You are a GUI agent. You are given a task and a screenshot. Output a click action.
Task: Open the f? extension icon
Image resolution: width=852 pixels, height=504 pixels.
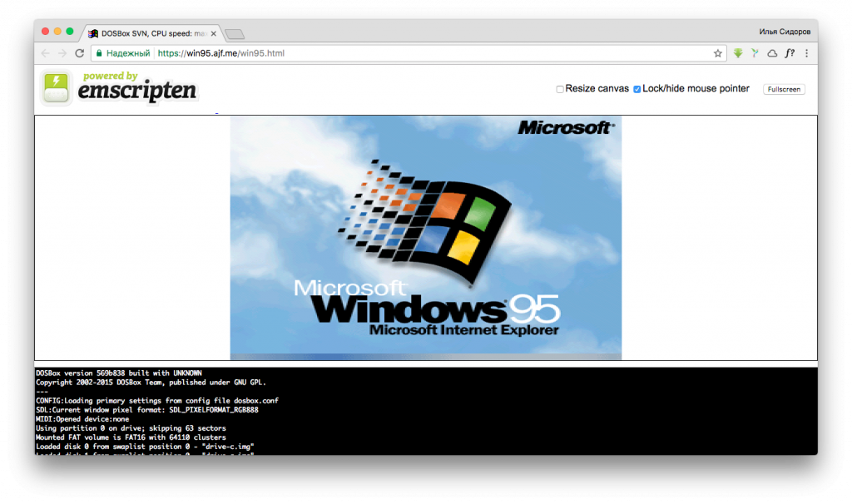[790, 52]
